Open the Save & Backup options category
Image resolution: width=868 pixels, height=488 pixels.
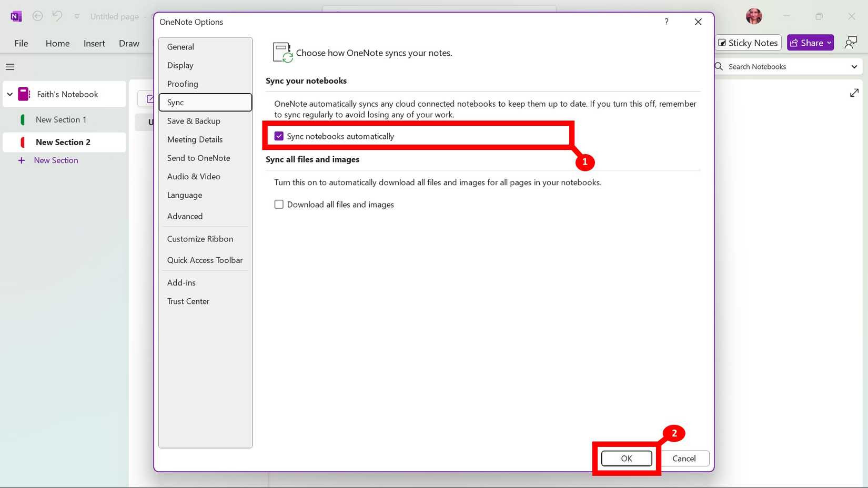click(194, 120)
